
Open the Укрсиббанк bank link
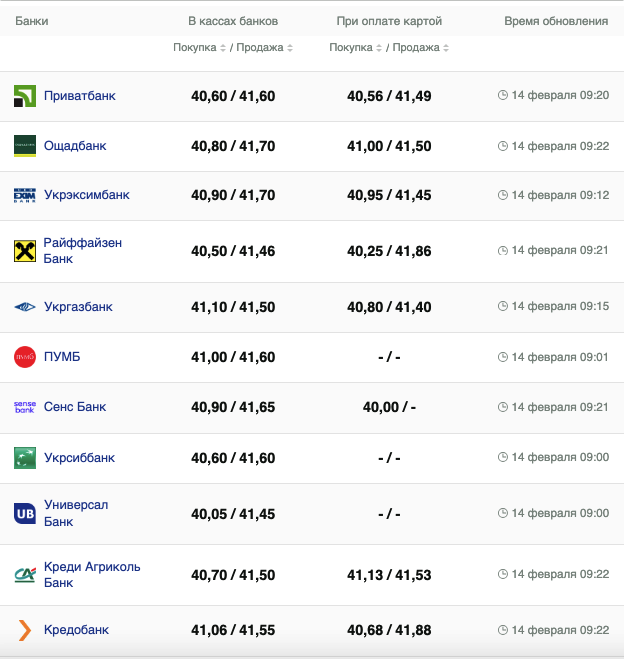click(x=79, y=458)
